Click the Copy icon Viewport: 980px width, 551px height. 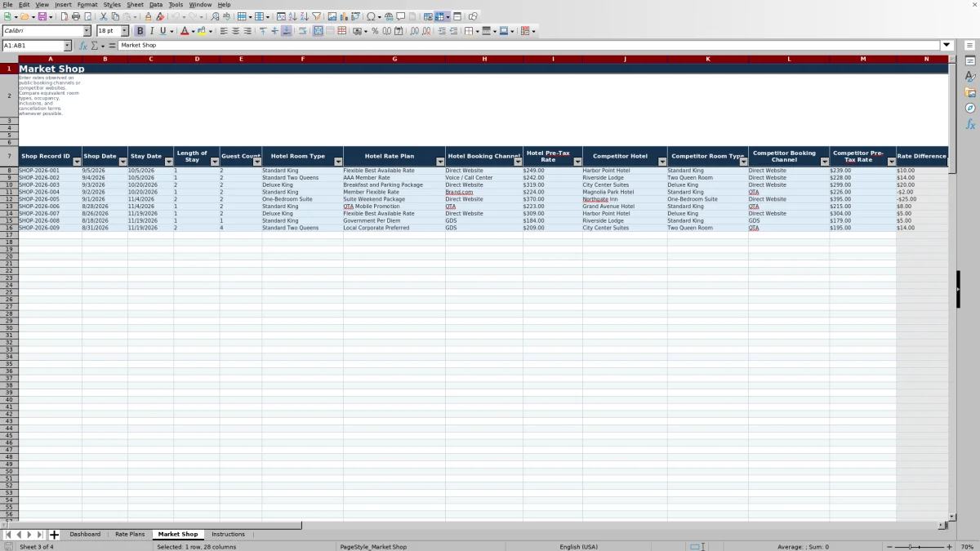(115, 16)
